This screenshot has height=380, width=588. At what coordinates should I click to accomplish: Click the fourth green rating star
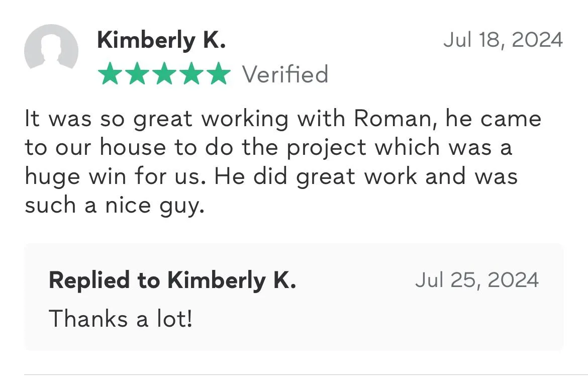click(191, 74)
